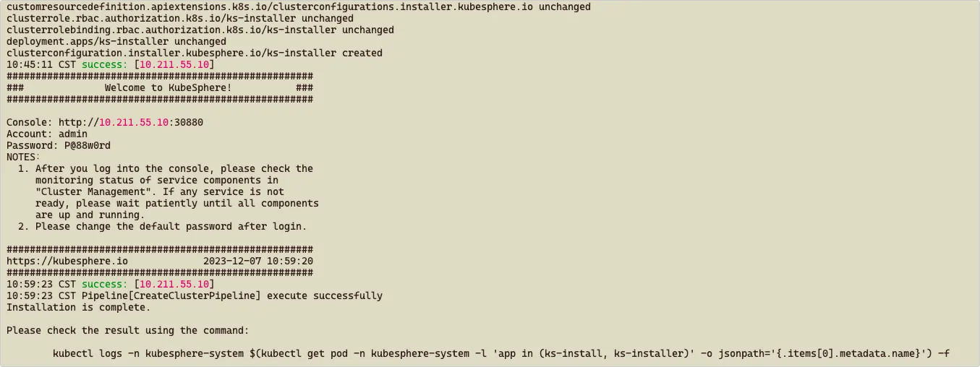The width and height of the screenshot is (980, 367).
Task: Click the Account: admin line
Action: coord(47,134)
